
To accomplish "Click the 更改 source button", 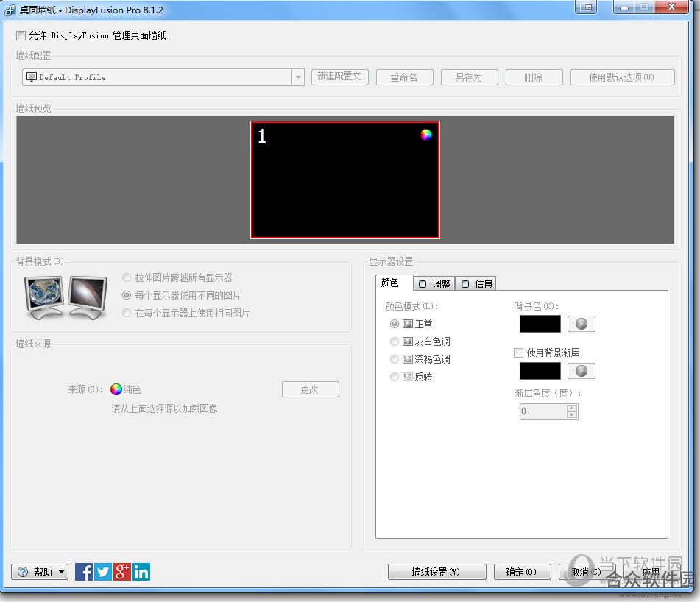I will 311,389.
